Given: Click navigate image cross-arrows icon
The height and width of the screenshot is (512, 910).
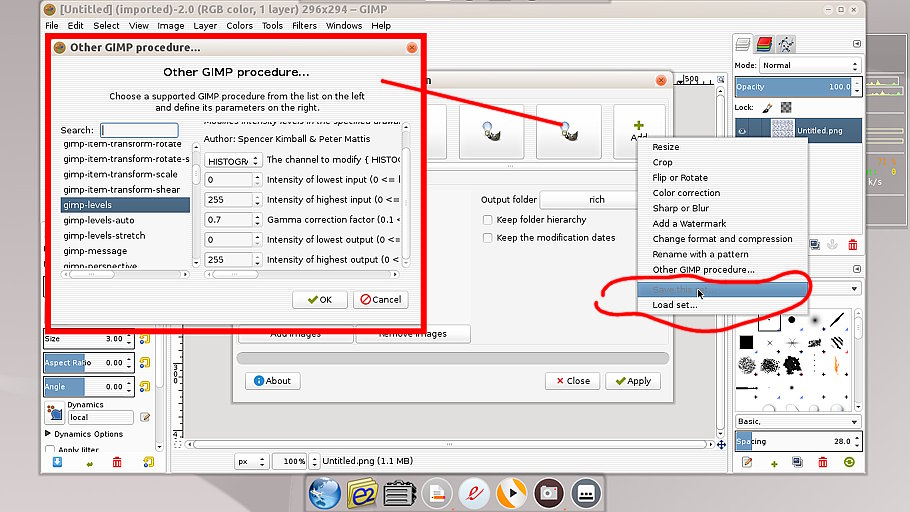Looking at the screenshot, I should click(x=721, y=445).
